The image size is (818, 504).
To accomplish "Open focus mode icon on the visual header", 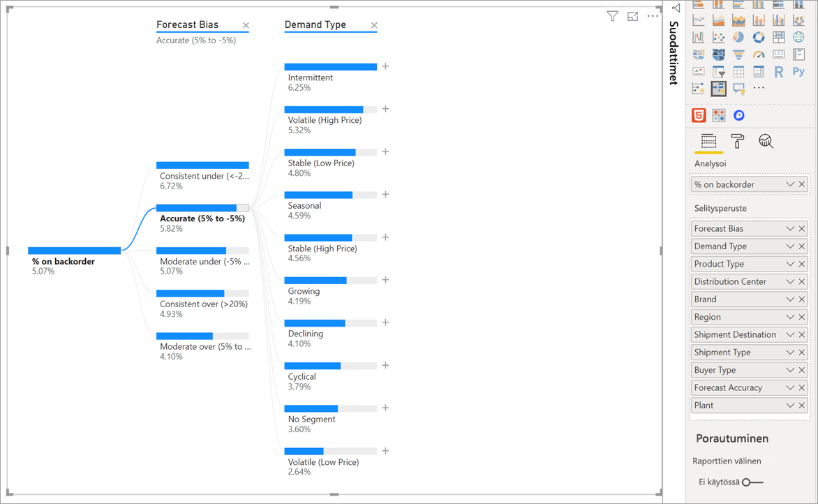I will click(633, 16).
